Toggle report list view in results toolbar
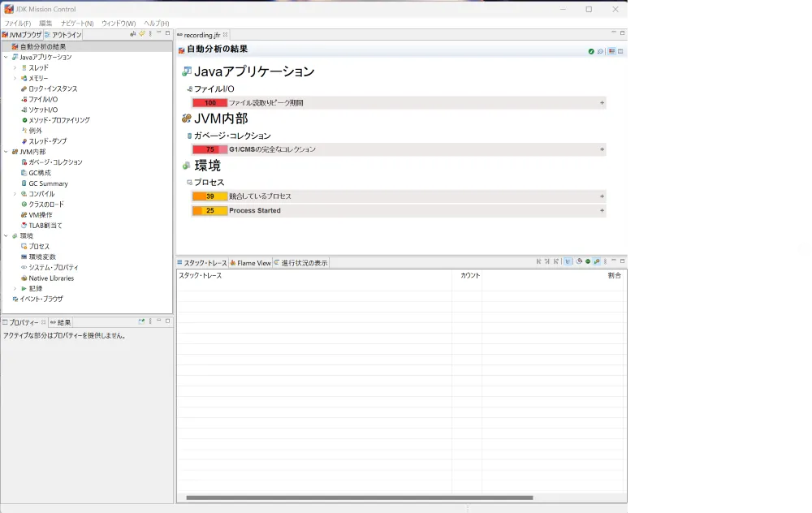Image resolution: width=812 pixels, height=513 pixels. pos(611,51)
